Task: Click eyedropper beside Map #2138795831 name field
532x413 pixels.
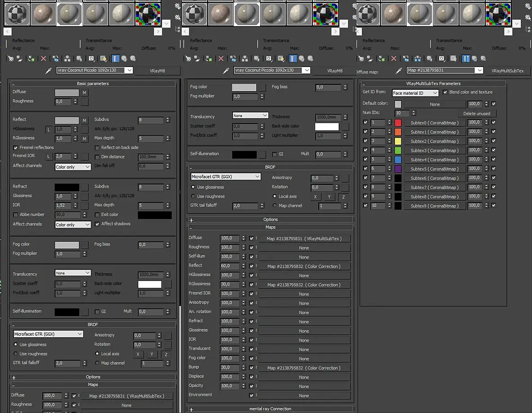Action: click(x=399, y=70)
